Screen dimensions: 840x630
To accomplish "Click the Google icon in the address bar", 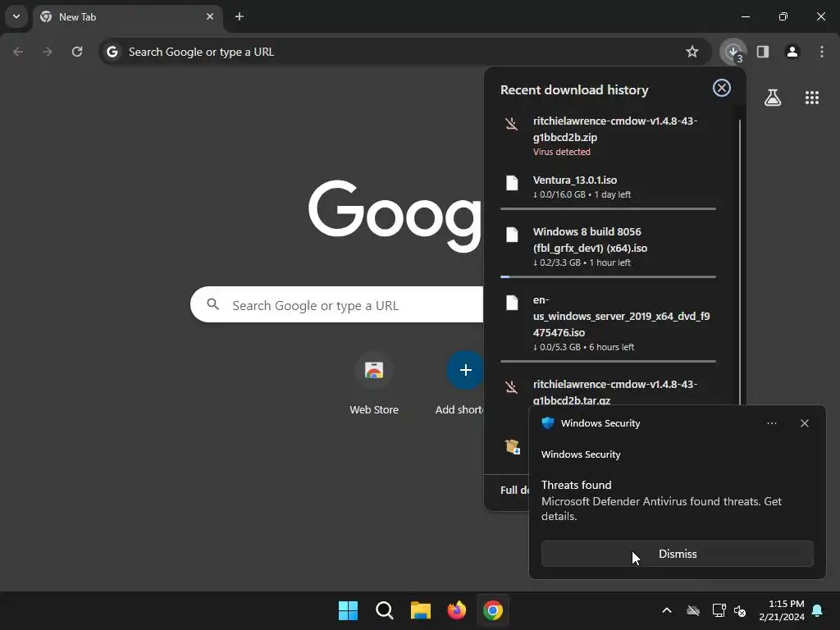I will pos(112,52).
